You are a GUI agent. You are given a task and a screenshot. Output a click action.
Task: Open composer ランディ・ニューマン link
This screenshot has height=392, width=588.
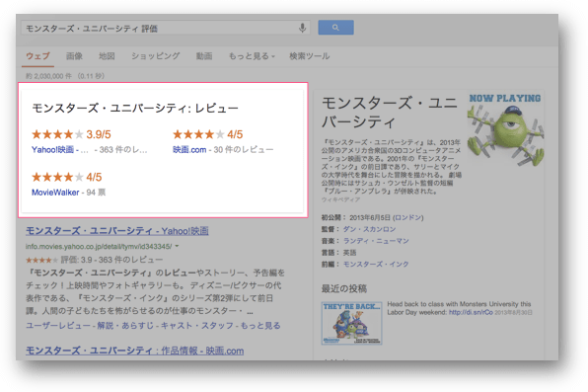[x=376, y=241]
